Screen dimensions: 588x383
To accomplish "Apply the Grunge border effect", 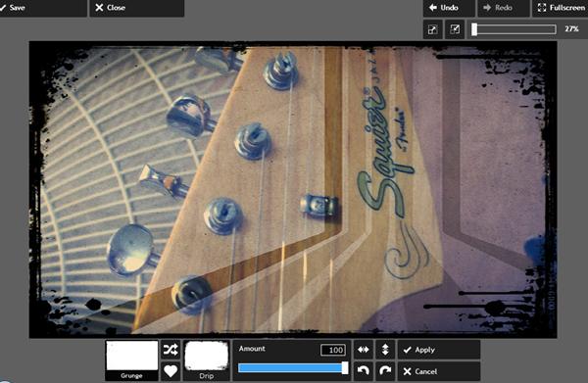I will pos(439,350).
